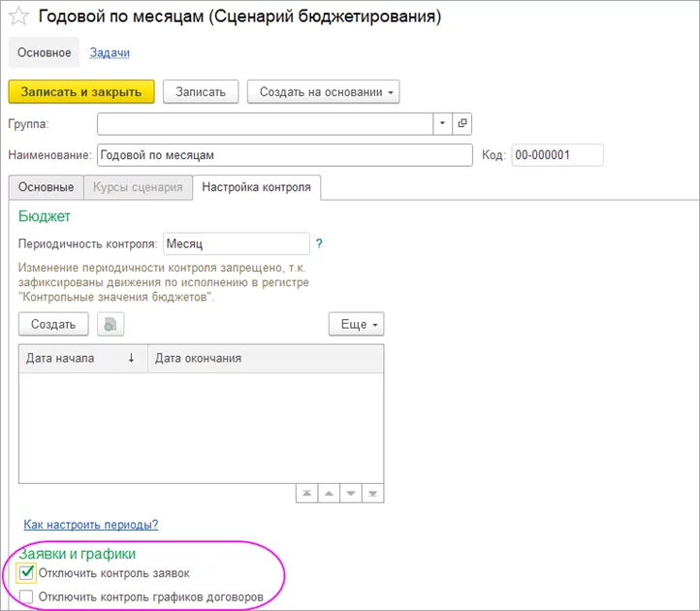Jump to first row in list
Screen dimensions: 700x611
(307, 493)
